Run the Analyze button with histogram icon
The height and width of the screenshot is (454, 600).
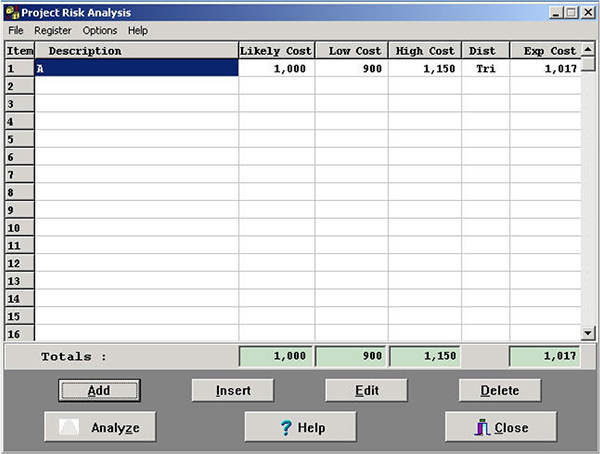tap(100, 427)
